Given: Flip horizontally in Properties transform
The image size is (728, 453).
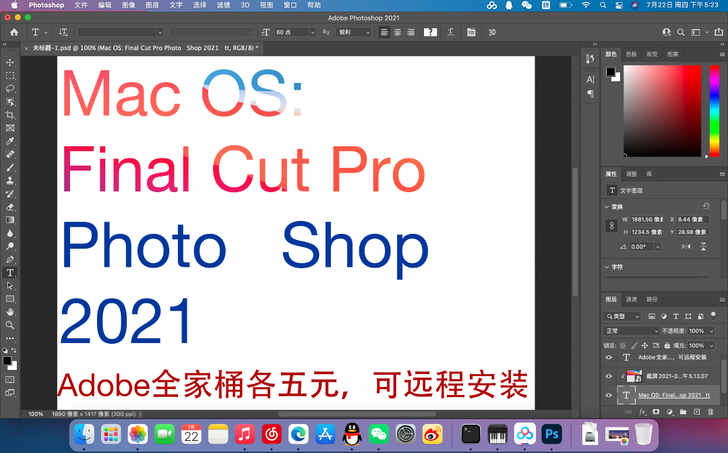Looking at the screenshot, I should coord(686,246).
